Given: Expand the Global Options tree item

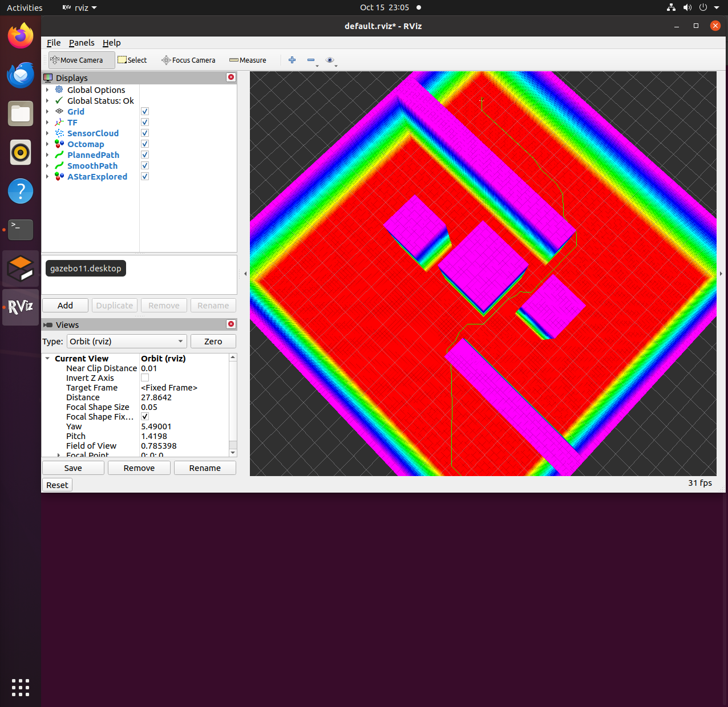Looking at the screenshot, I should pyautogui.click(x=47, y=90).
